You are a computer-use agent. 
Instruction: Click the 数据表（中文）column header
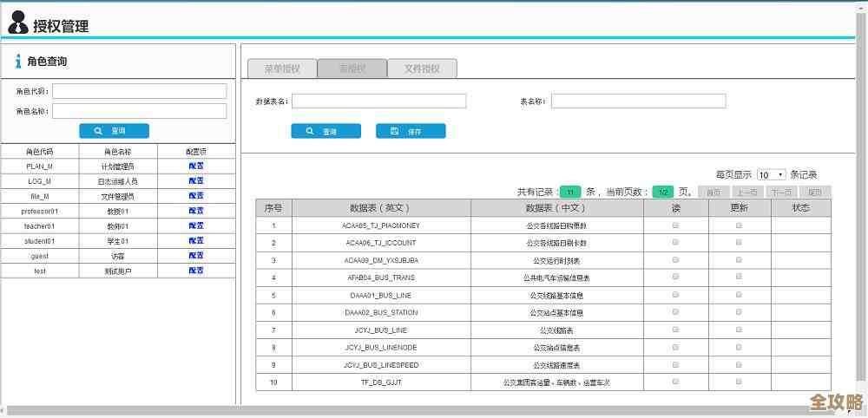tap(557, 208)
